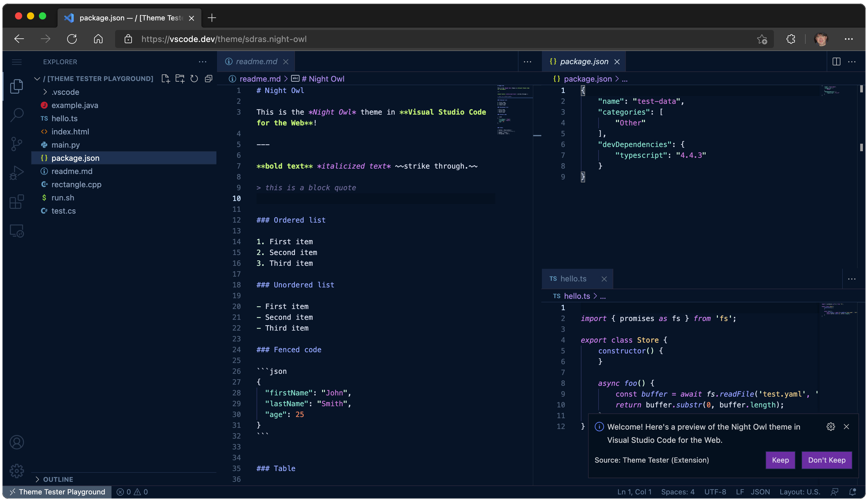Open the breadcrumb ellipsis in package.json editor
Image resolution: width=868 pixels, height=501 pixels.
click(x=625, y=79)
